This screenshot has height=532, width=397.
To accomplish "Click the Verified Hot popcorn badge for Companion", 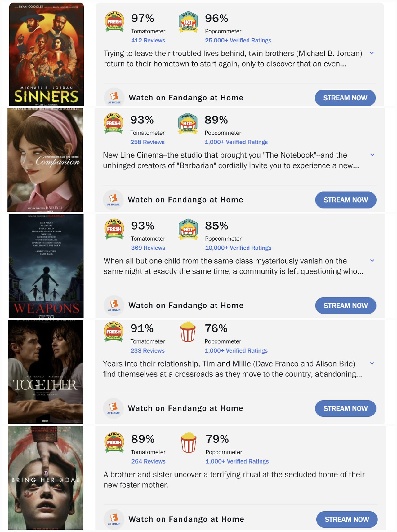I will 188,124.
